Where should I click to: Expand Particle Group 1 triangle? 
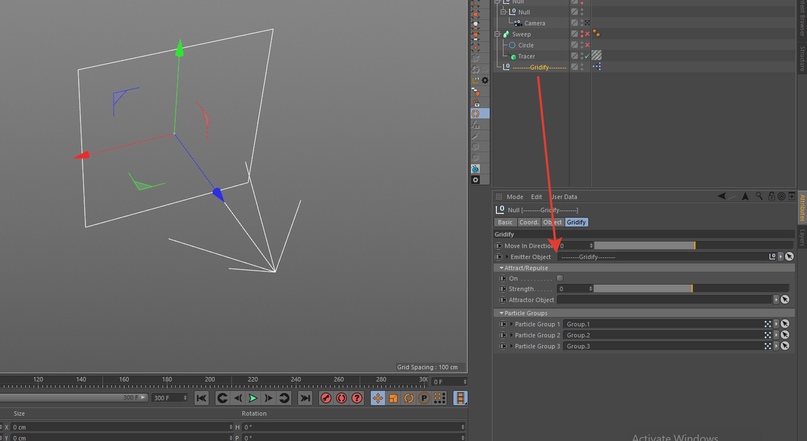click(x=511, y=324)
